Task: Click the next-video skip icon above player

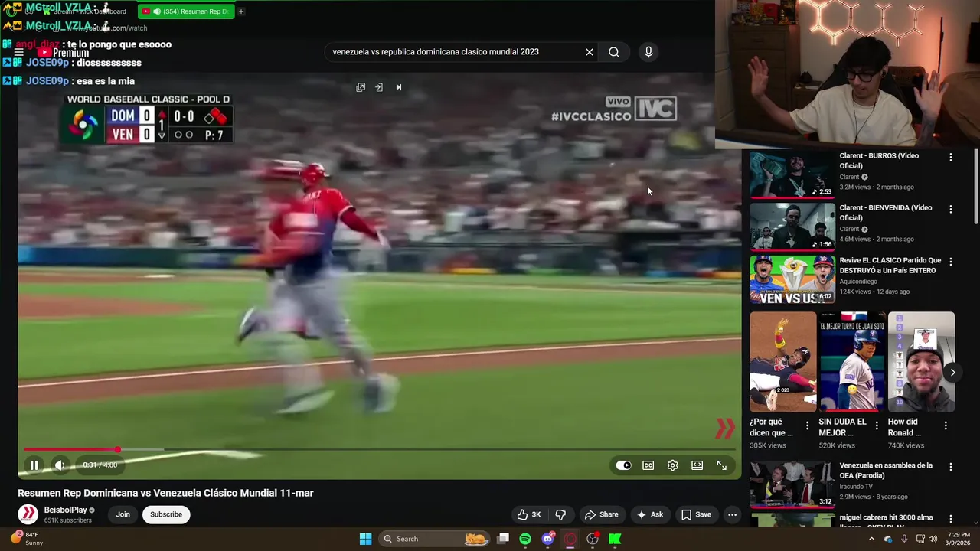Action: pos(398,87)
